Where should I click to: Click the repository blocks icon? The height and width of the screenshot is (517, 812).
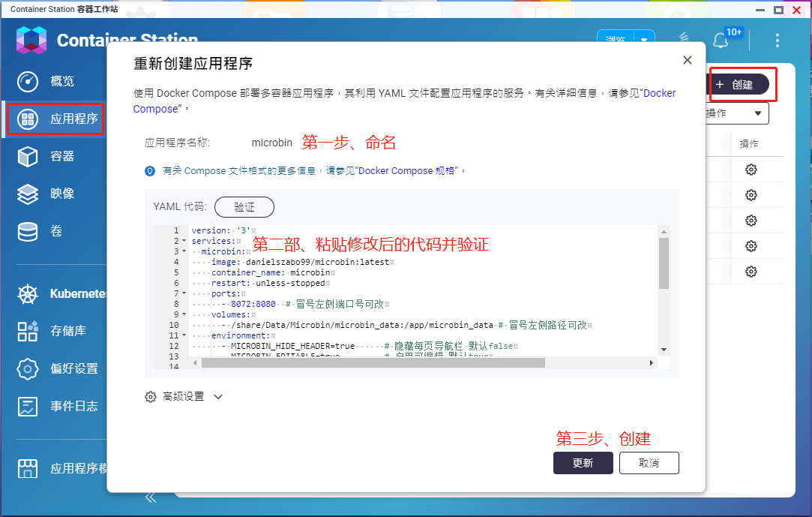28,332
